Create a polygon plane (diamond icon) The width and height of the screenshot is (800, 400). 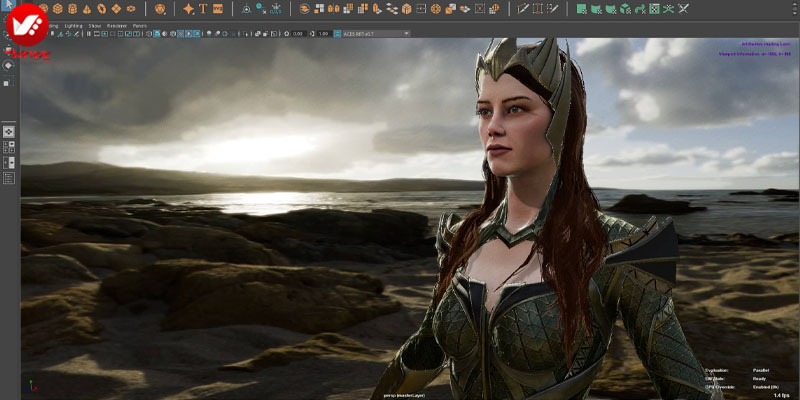116,9
